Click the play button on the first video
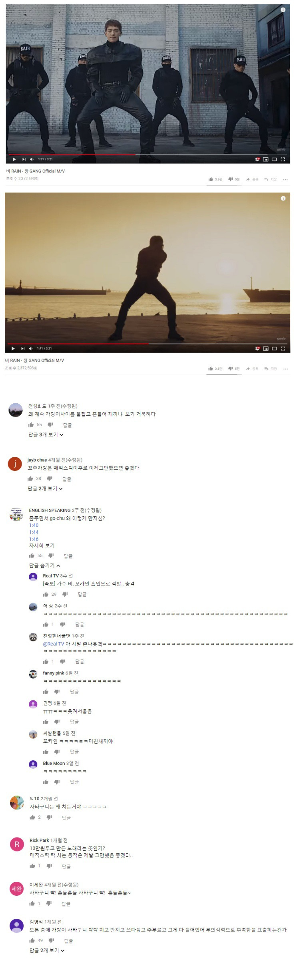The width and height of the screenshot is (305, 980). 14,159
